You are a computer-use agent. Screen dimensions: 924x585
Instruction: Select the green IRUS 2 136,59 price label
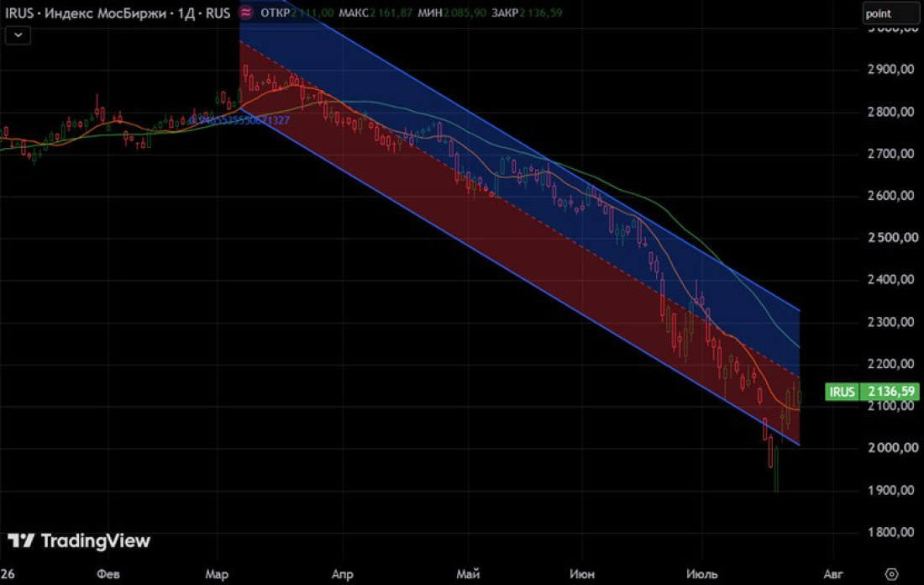click(x=872, y=392)
